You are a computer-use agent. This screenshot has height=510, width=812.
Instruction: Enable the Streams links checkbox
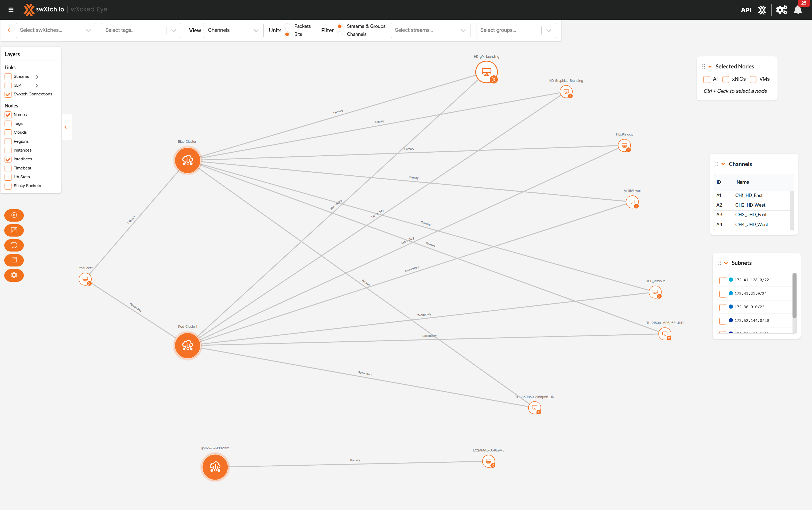(x=8, y=76)
